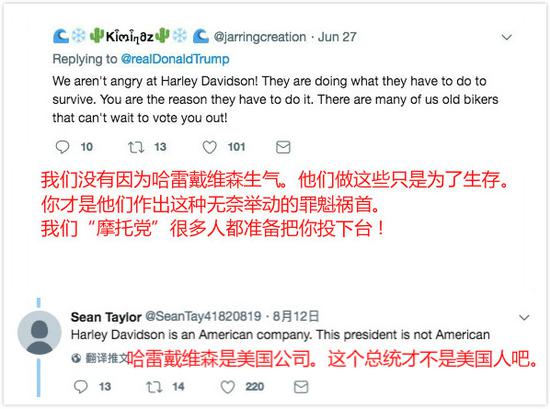
Task: Expand the chevron menu on Sean Taylor's tweet
Action: coord(524,317)
